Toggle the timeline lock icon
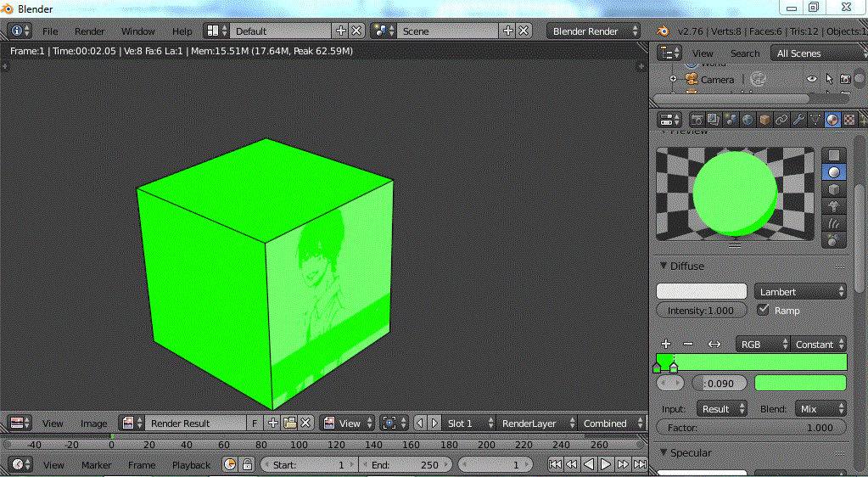Image resolution: width=868 pixels, height=477 pixels. 247,464
